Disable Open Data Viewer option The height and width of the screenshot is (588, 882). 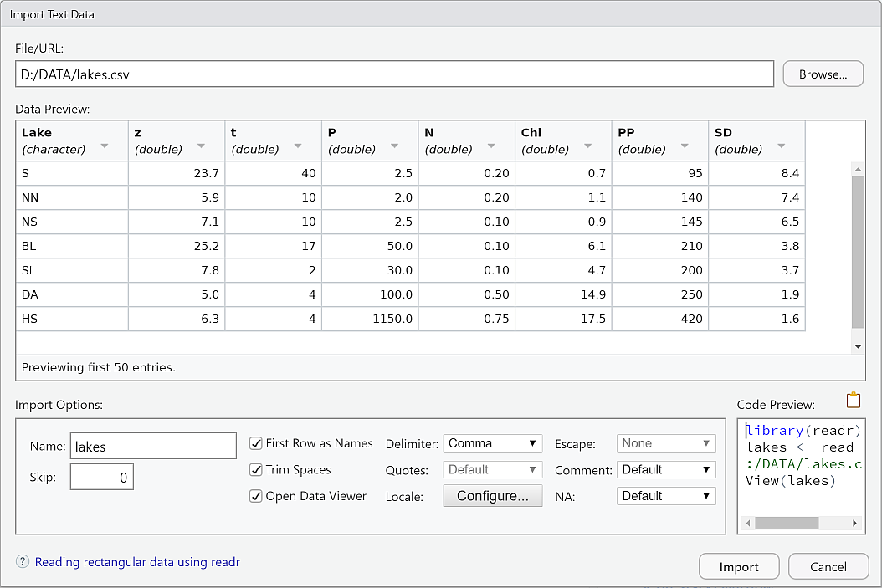coord(256,496)
